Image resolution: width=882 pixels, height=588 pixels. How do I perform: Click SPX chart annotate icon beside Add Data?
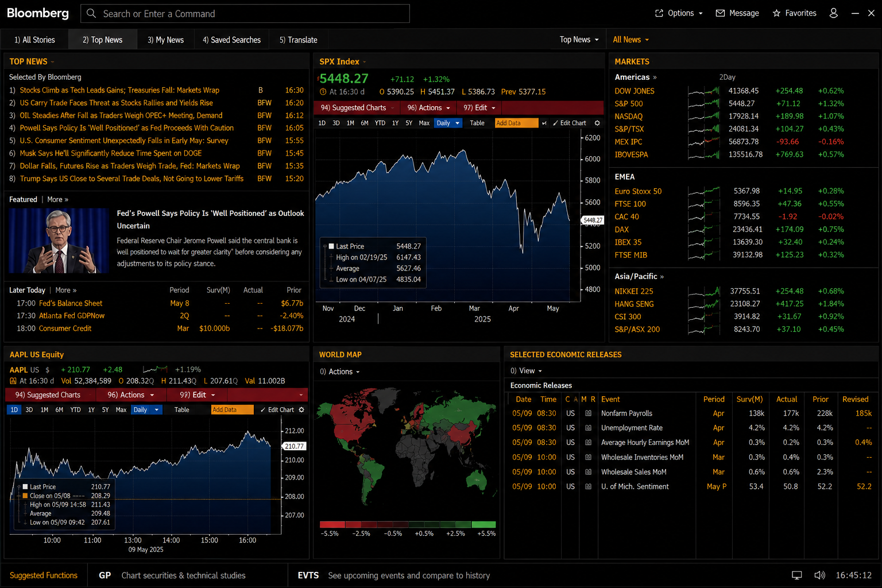coord(544,123)
